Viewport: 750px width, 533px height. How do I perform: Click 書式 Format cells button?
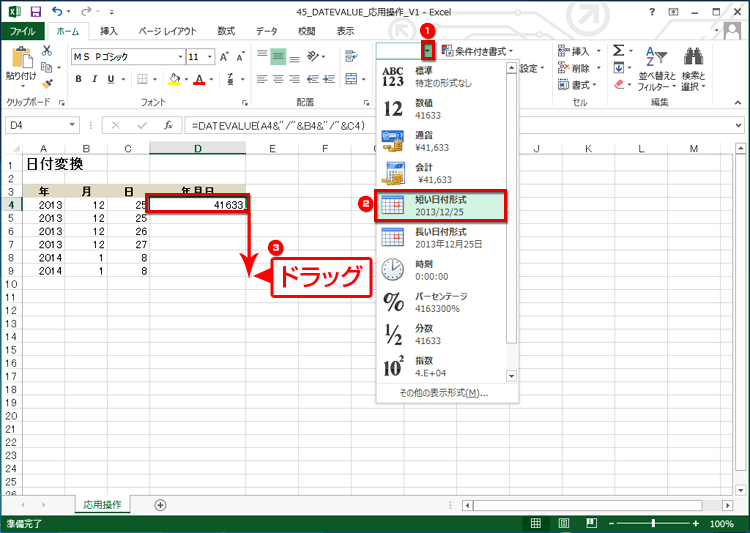tap(577, 85)
